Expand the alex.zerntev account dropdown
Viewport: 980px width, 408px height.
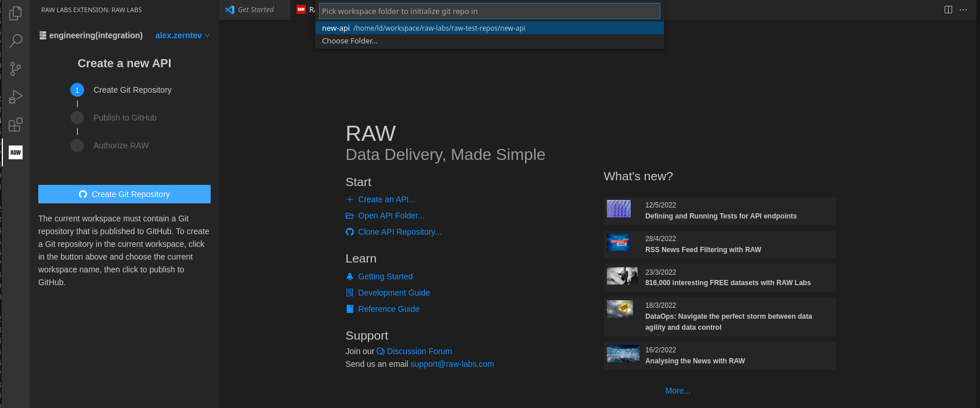(x=182, y=35)
